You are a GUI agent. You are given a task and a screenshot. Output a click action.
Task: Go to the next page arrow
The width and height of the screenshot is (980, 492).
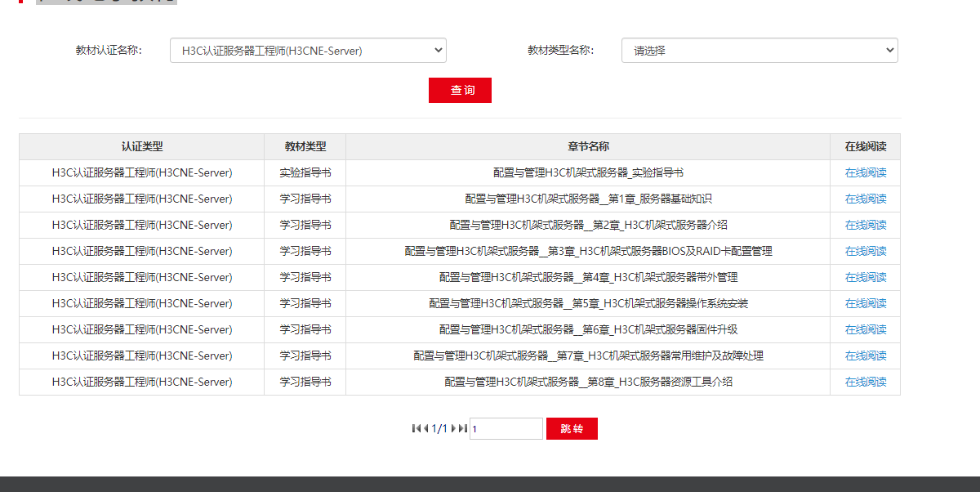454,428
